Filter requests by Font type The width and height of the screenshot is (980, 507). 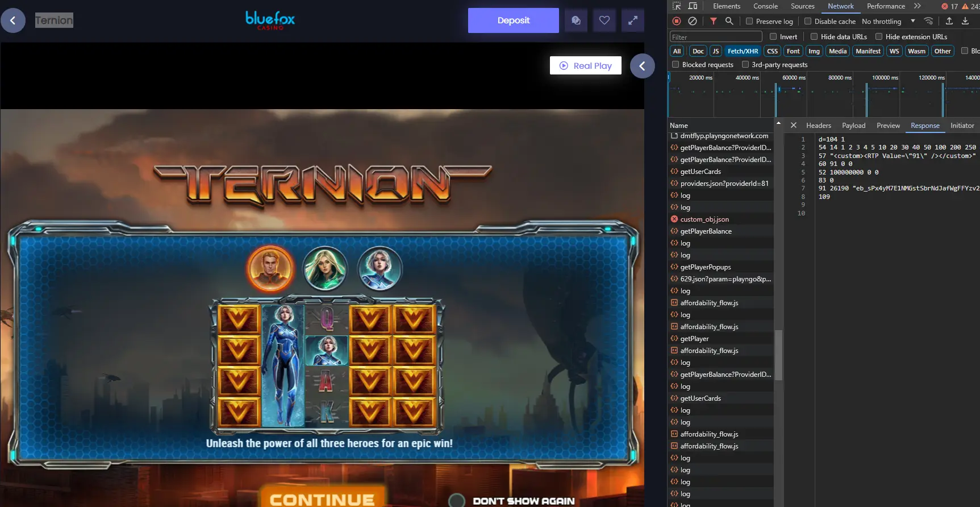point(793,51)
